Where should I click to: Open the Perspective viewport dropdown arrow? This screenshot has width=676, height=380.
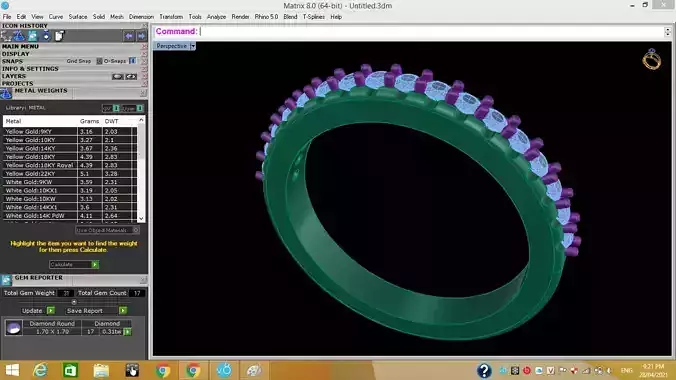(193, 46)
